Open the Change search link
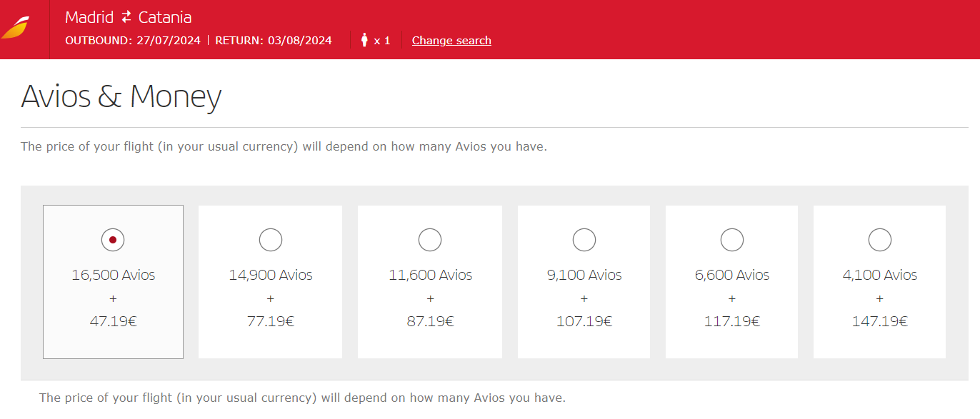980x419 pixels. (x=451, y=40)
